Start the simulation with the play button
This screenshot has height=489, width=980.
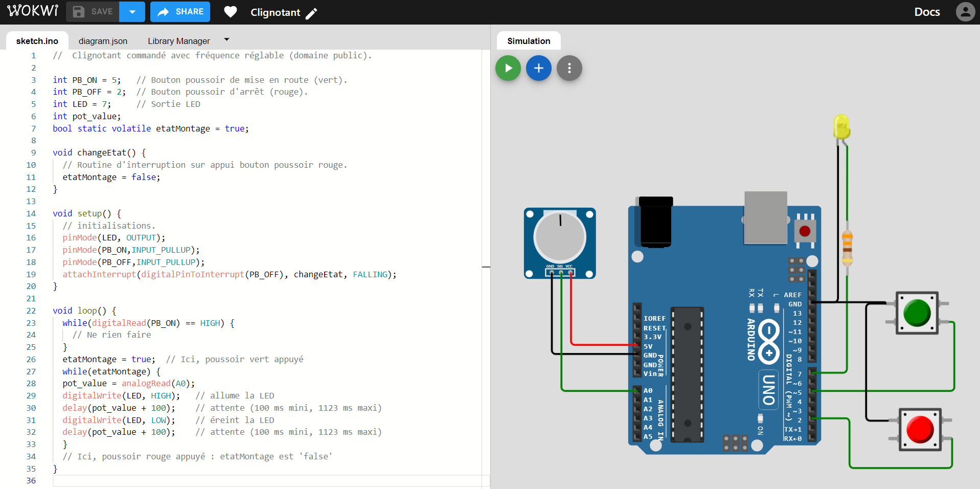(x=508, y=68)
